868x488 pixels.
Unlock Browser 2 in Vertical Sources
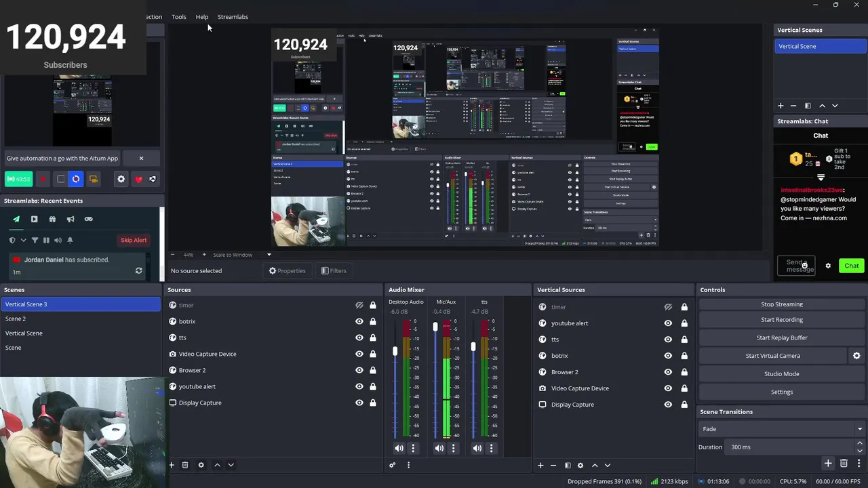point(684,372)
